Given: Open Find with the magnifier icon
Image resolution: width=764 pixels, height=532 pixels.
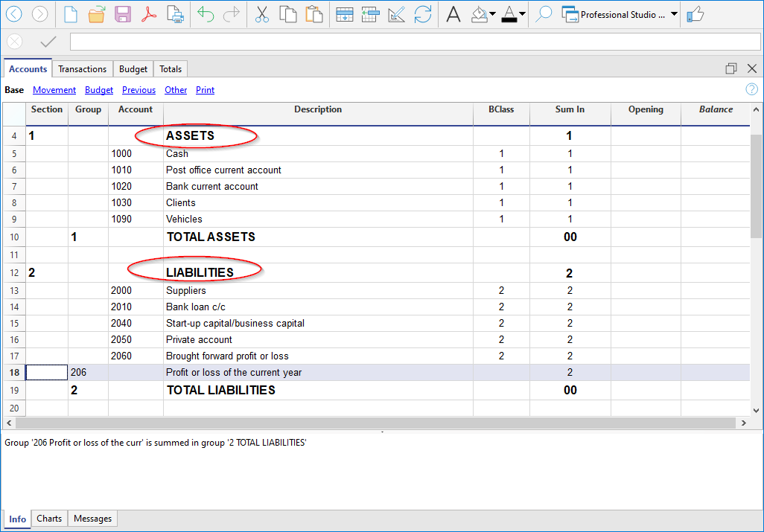Looking at the screenshot, I should tap(544, 14).
